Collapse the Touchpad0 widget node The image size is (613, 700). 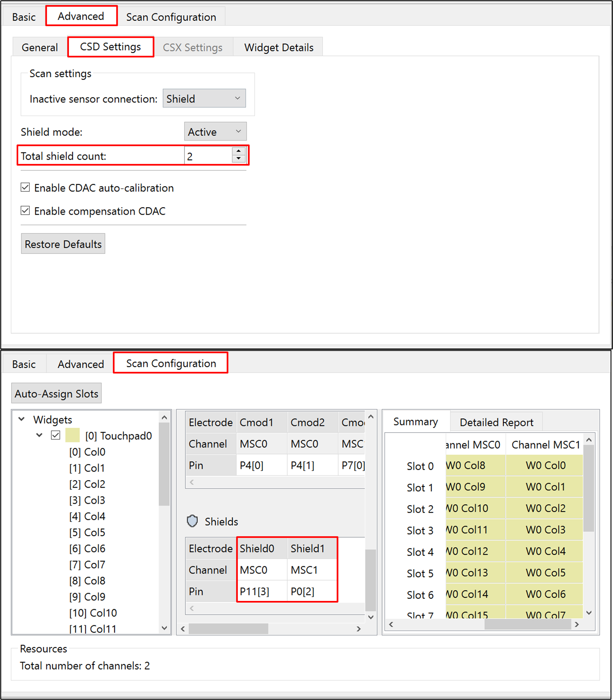tap(39, 435)
